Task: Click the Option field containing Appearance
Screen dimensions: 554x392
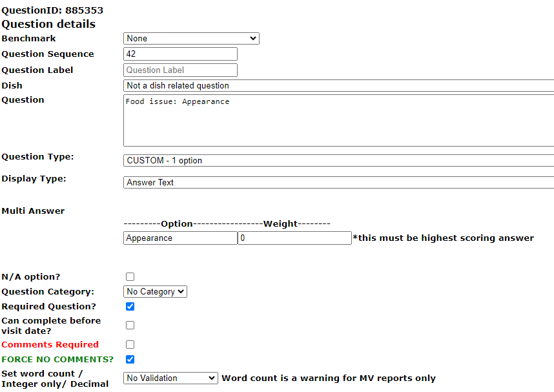Action: [180, 238]
